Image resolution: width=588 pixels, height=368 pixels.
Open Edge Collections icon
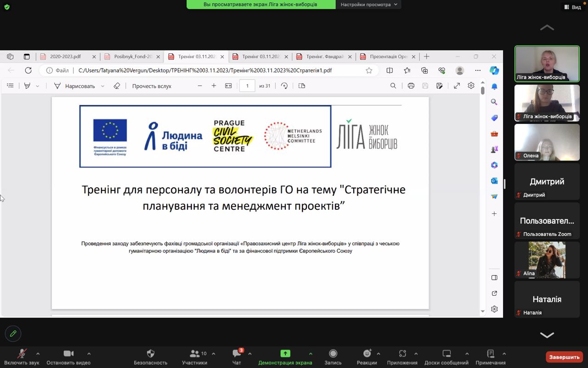tap(424, 70)
